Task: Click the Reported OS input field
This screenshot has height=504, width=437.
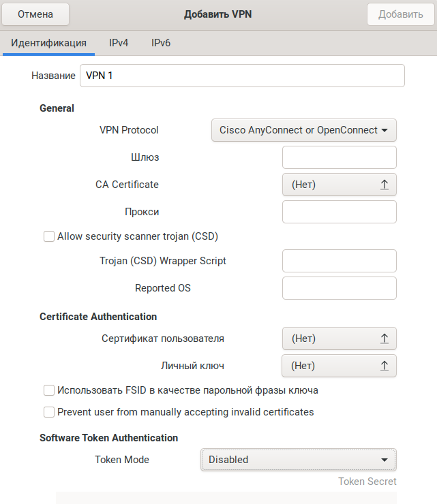Action: coord(339,288)
